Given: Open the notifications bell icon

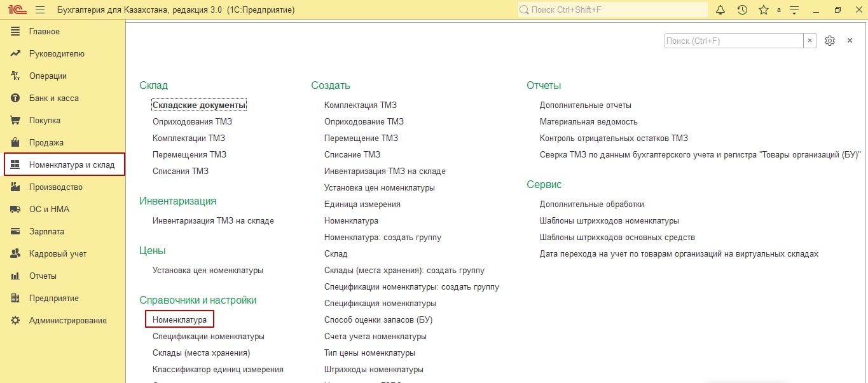Looking at the screenshot, I should coord(720,10).
